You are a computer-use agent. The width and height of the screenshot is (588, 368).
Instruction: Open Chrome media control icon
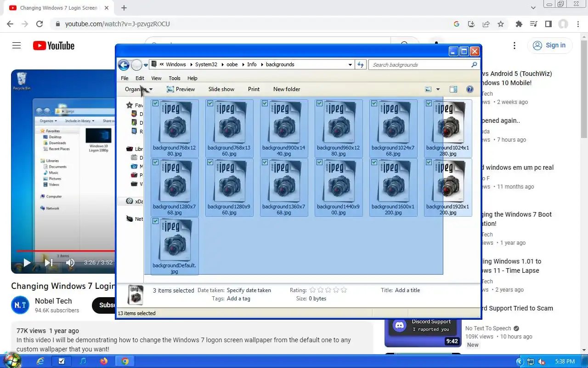pyautogui.click(x=533, y=24)
